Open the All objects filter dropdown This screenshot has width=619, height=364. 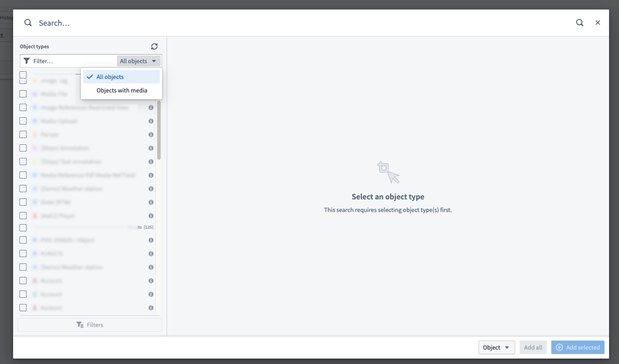[x=139, y=61]
